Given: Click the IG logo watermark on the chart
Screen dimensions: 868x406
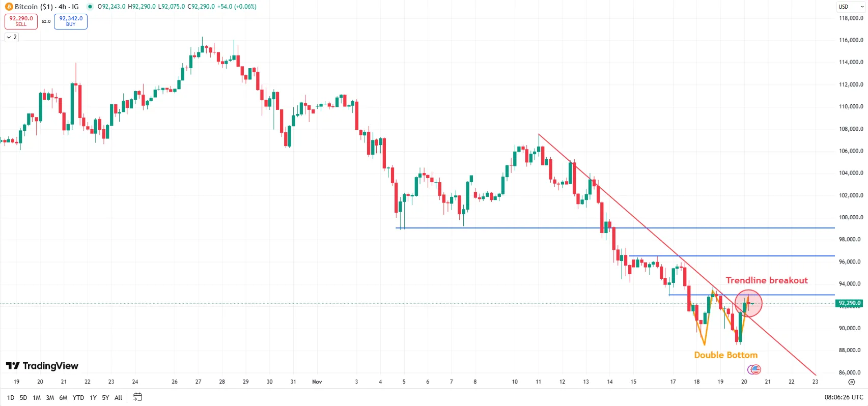Looking at the screenshot, I should pyautogui.click(x=753, y=369).
